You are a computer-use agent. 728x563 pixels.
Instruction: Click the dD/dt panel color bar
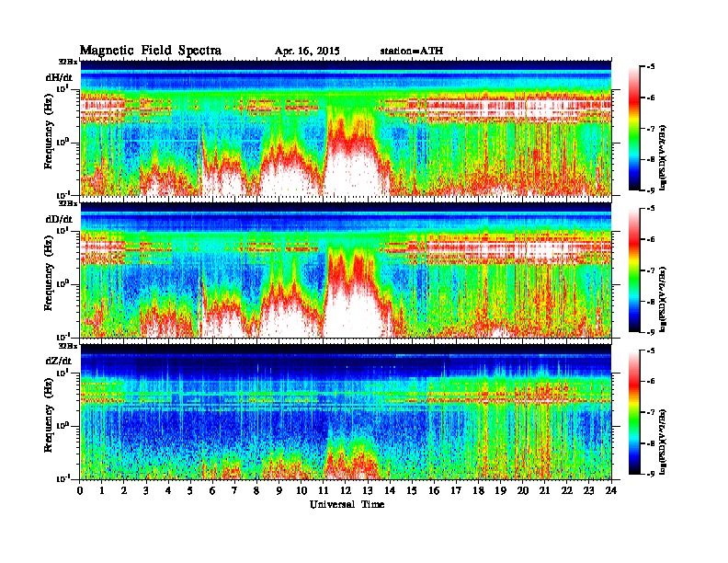click(633, 270)
